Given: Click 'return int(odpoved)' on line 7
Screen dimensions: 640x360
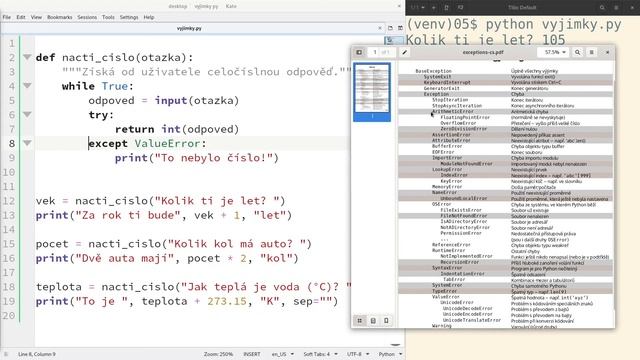Looking at the screenshot, I should 177,129.
